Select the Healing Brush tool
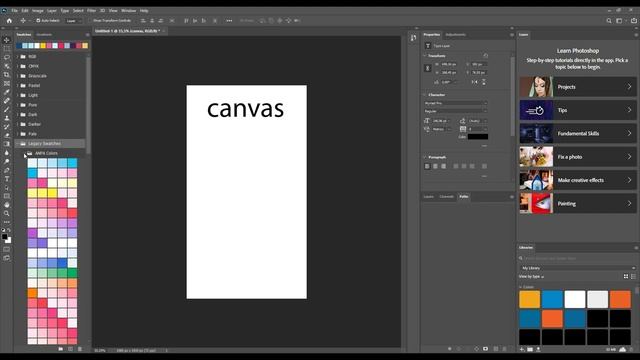Image resolution: width=640 pixels, height=360 pixels. [7, 100]
